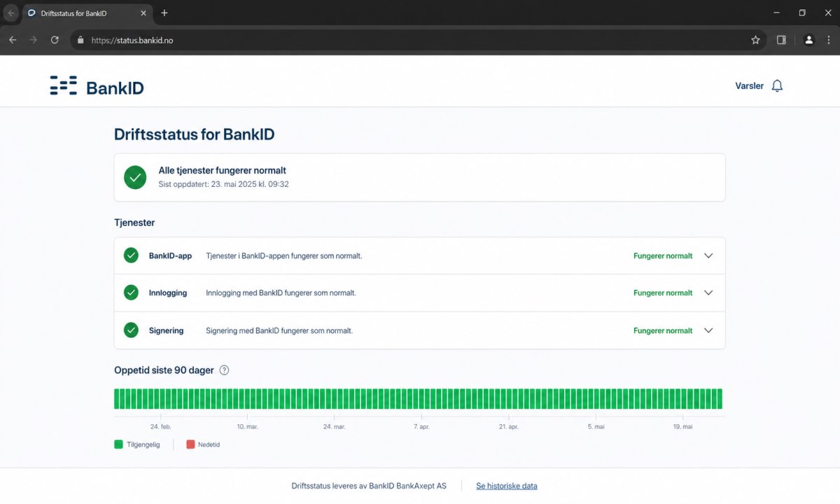This screenshot has width=840, height=504.
Task: Click the Innlogging service name
Action: pyautogui.click(x=168, y=293)
